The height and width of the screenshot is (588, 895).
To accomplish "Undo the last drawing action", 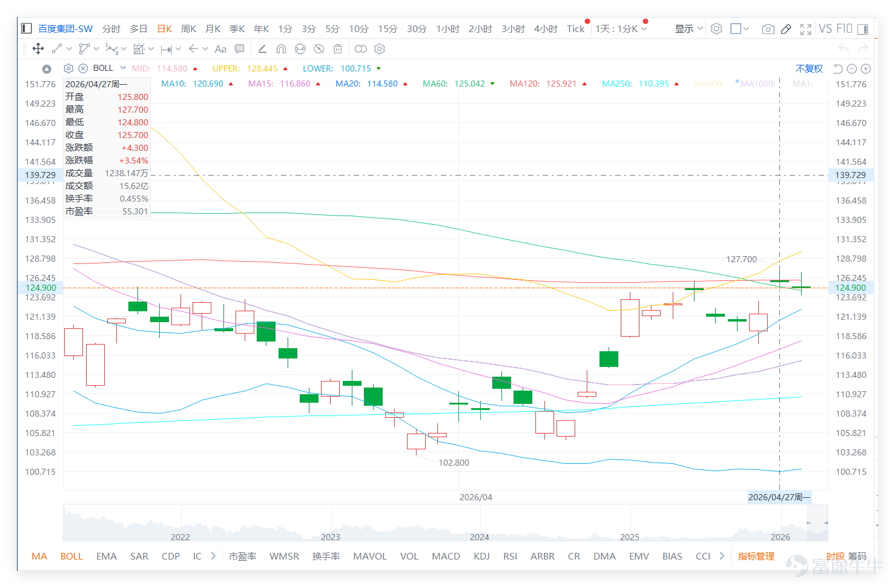I will [844, 49].
